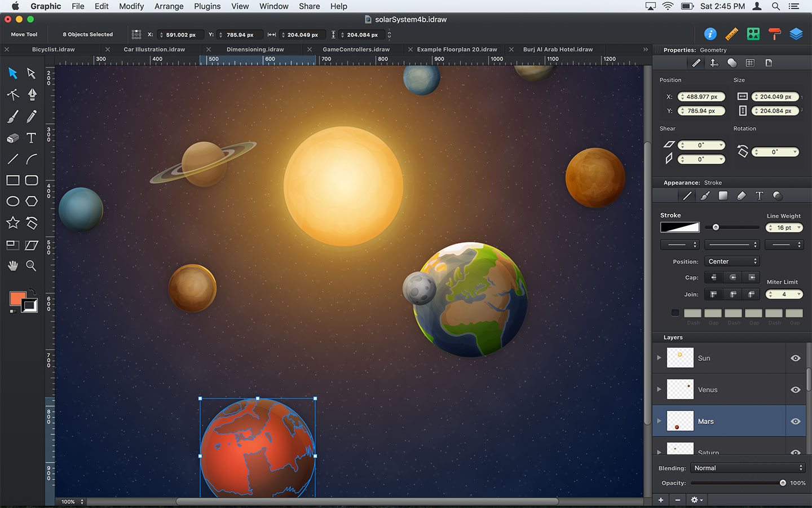Switch to Car Illustration.idraw tab
The width and height of the screenshot is (812, 508).
(x=154, y=50)
